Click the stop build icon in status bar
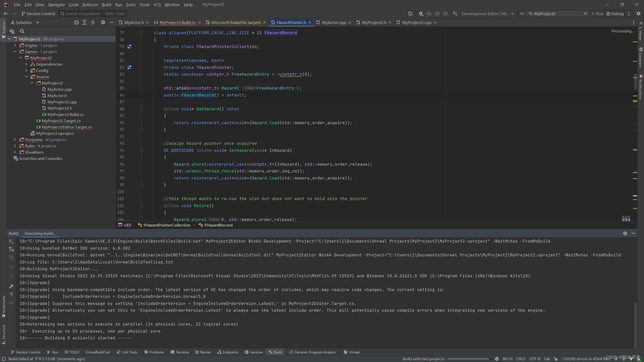The image size is (644, 362). tap(497, 359)
